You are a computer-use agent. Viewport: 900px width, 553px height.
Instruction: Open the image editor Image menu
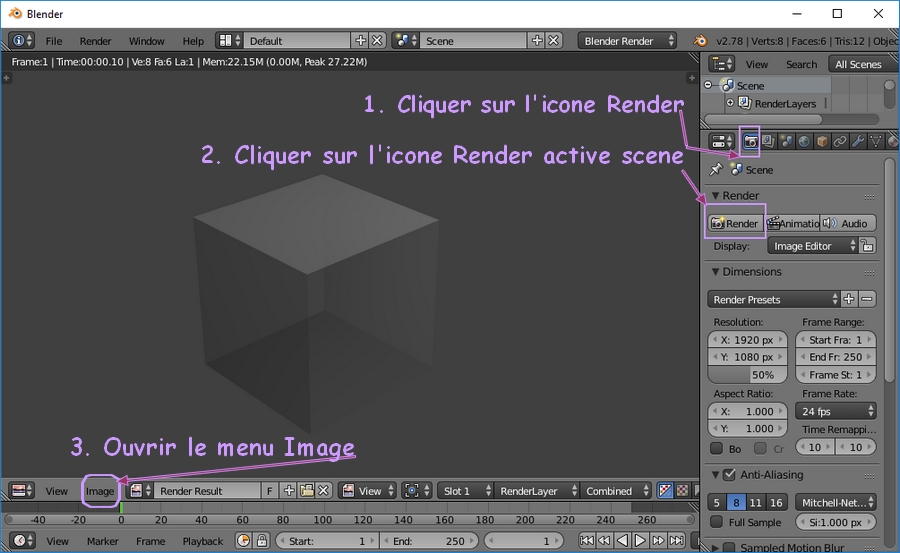click(x=100, y=491)
